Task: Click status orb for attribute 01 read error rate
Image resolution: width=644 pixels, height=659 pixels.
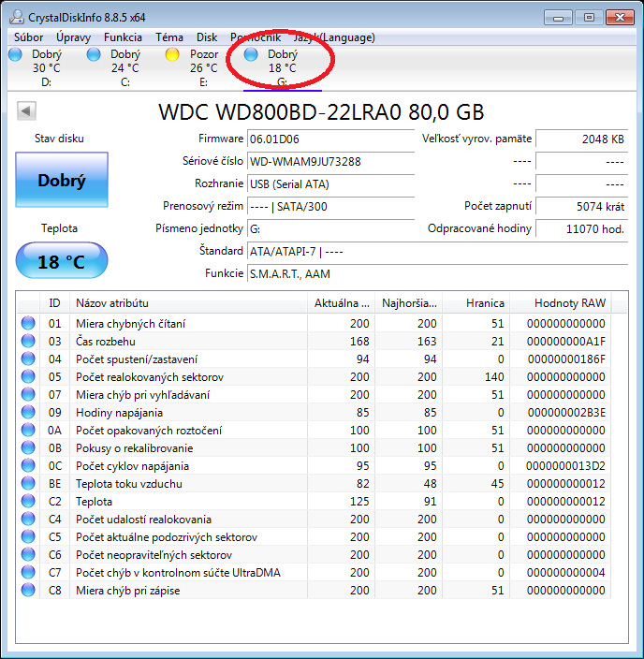Action: pos(28,323)
